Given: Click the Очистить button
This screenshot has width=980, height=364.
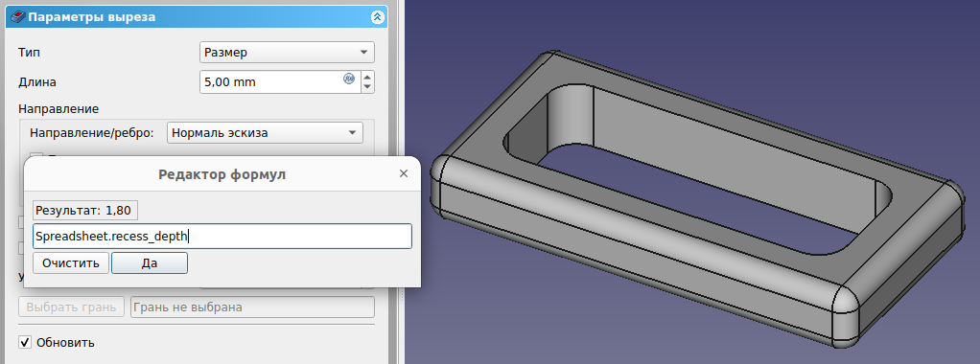Looking at the screenshot, I should tap(71, 262).
